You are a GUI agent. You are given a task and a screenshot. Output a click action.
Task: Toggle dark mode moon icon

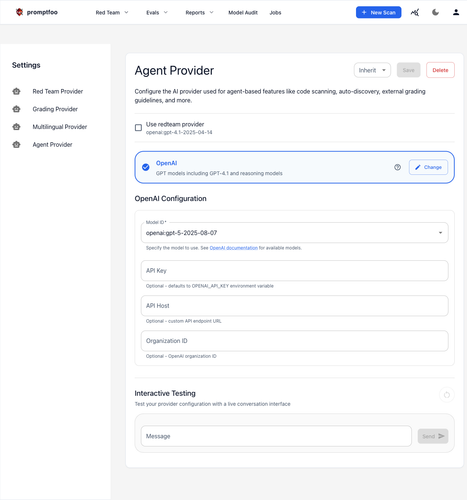[435, 12]
